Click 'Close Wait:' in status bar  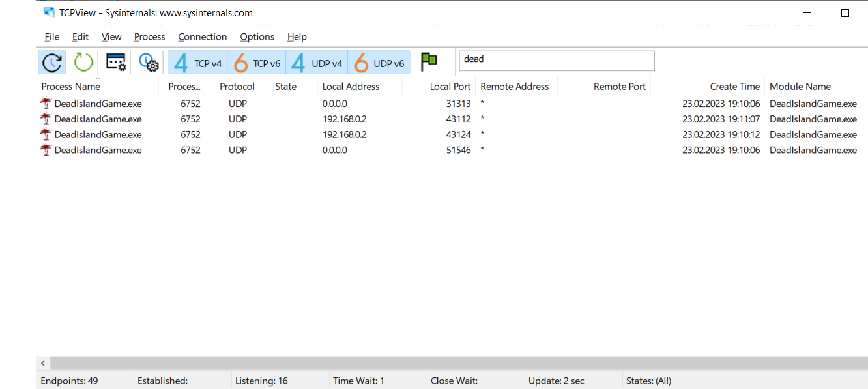point(454,381)
